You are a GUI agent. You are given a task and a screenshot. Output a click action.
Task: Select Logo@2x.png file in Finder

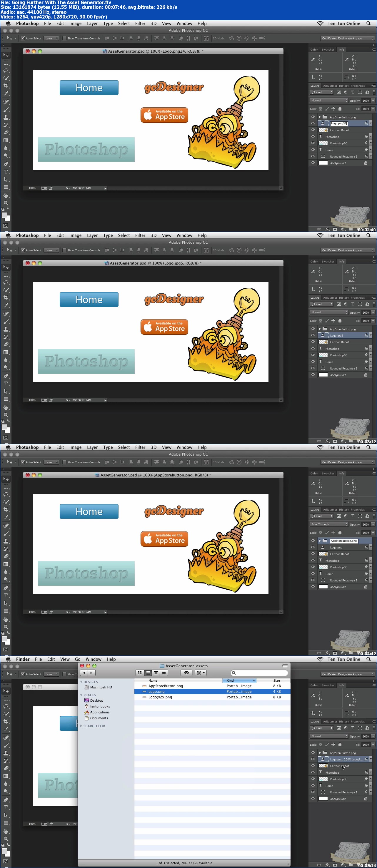coord(212,697)
